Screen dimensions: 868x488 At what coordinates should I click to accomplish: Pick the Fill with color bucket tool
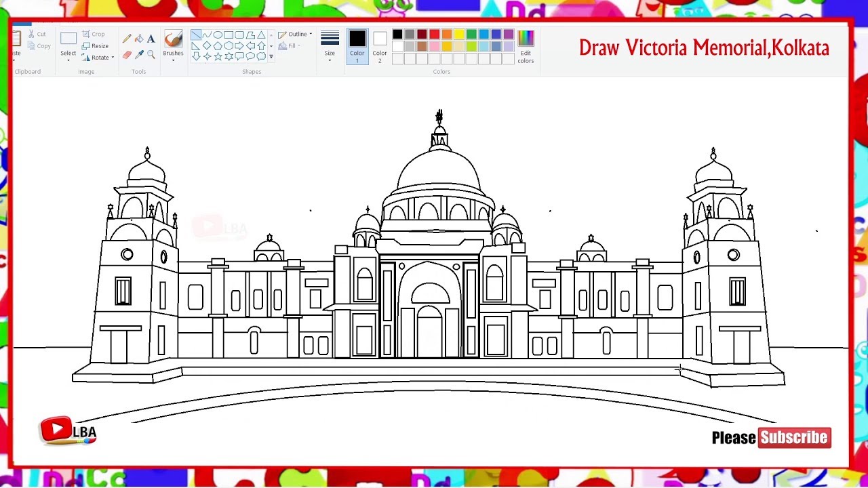[x=139, y=39]
